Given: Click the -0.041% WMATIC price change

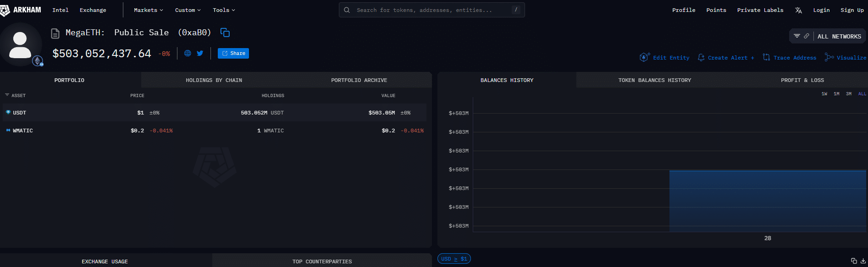Looking at the screenshot, I should click(161, 131).
